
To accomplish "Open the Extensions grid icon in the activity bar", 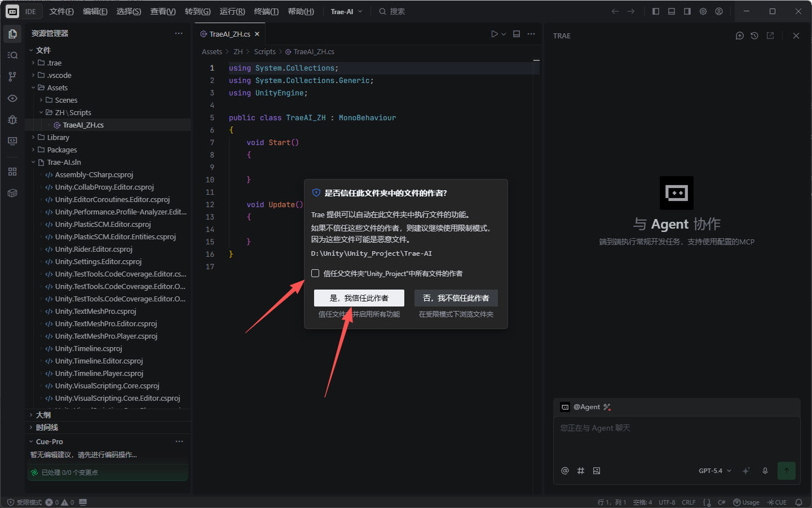I will [x=12, y=172].
